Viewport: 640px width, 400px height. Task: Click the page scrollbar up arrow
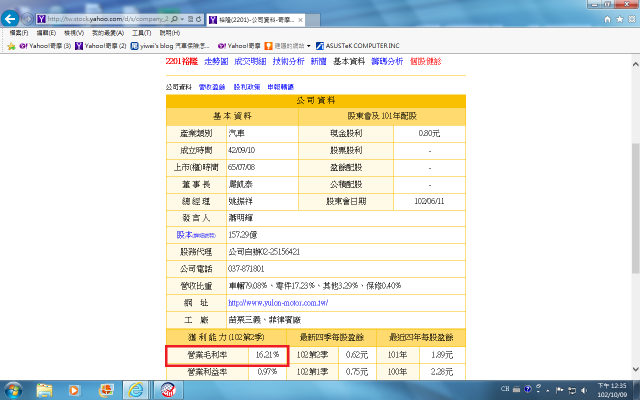click(x=636, y=64)
